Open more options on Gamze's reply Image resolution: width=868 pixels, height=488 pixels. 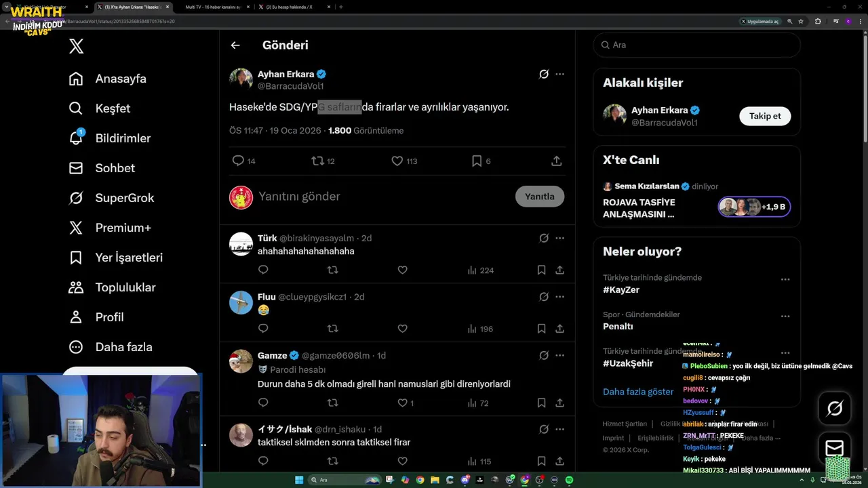[560, 355]
